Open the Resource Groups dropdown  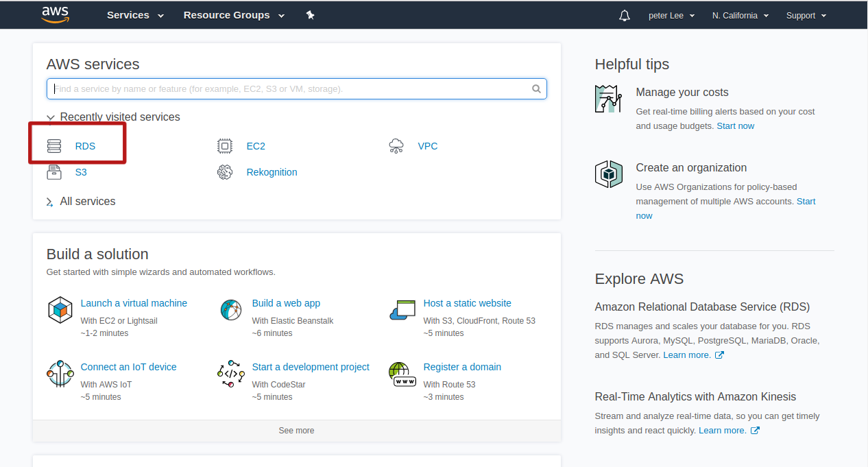[x=233, y=15]
